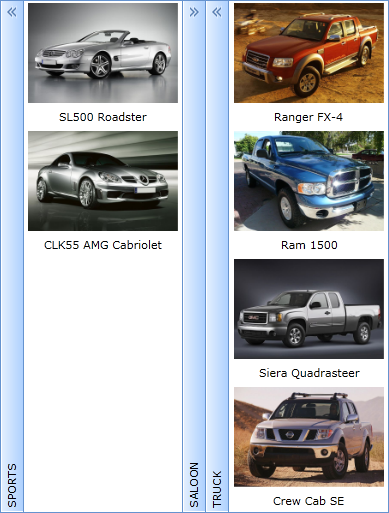Screen dimensions: 389x513
Task: Collapse the SPORTS panel with its chevron
Action: click(12, 12)
